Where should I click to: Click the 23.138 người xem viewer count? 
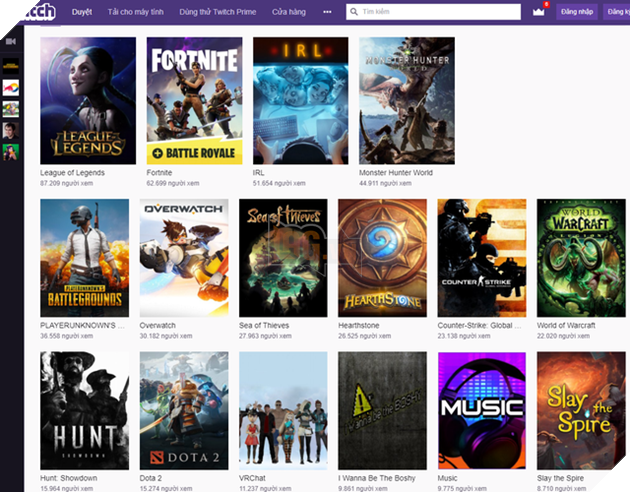[x=464, y=336]
